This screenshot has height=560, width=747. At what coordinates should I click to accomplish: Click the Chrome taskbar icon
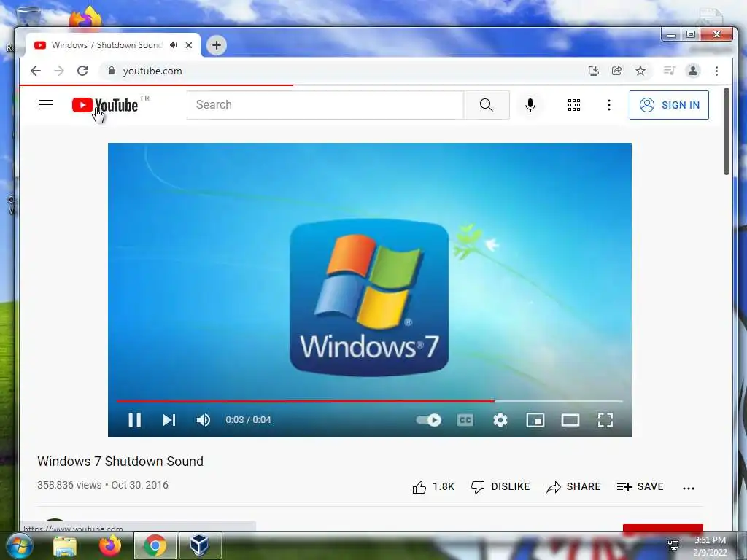pos(155,545)
